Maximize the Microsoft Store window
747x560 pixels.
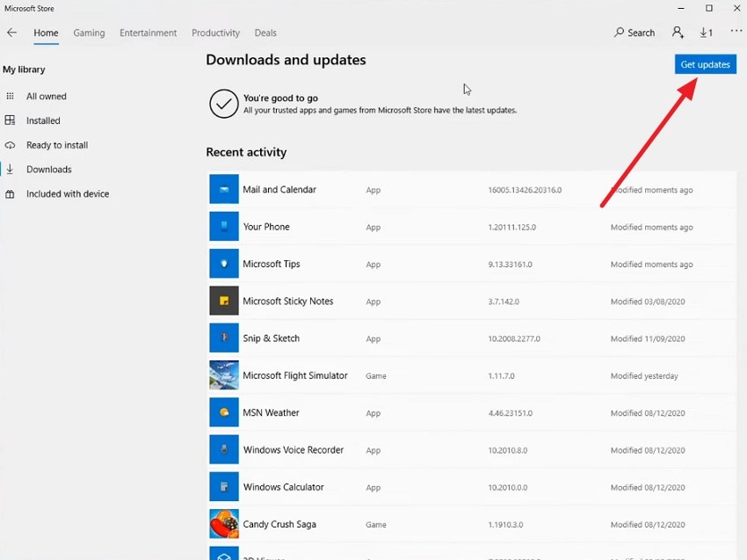coord(709,8)
